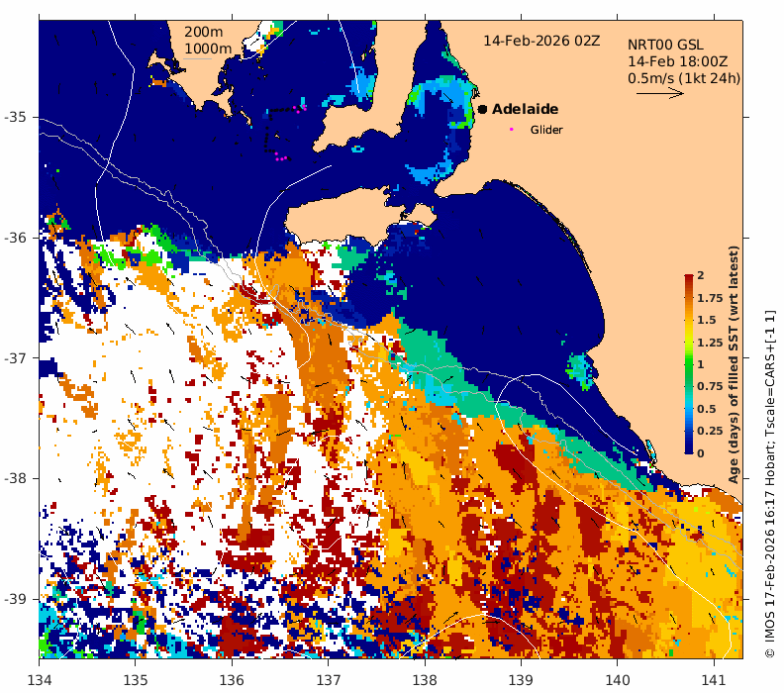Click the '14-Feb 18:00Z' text
Viewport: 784px width, 693px height.
(678, 61)
